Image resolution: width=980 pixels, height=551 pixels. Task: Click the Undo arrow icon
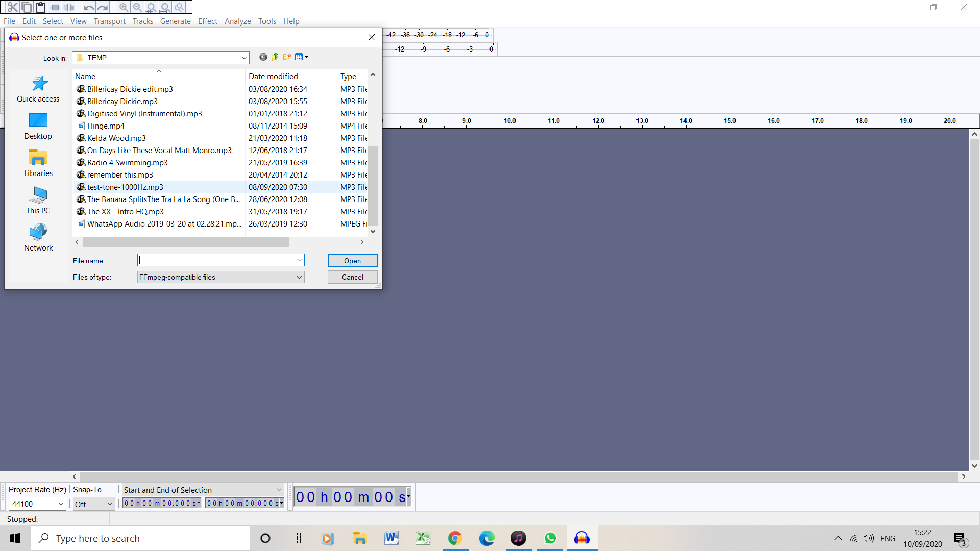pos(89,7)
